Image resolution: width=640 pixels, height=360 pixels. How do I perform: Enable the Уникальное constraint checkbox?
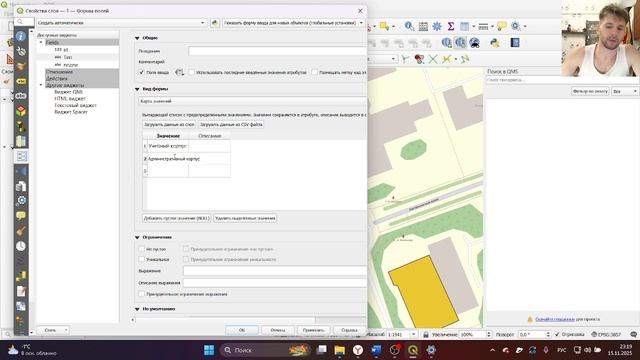click(x=142, y=259)
